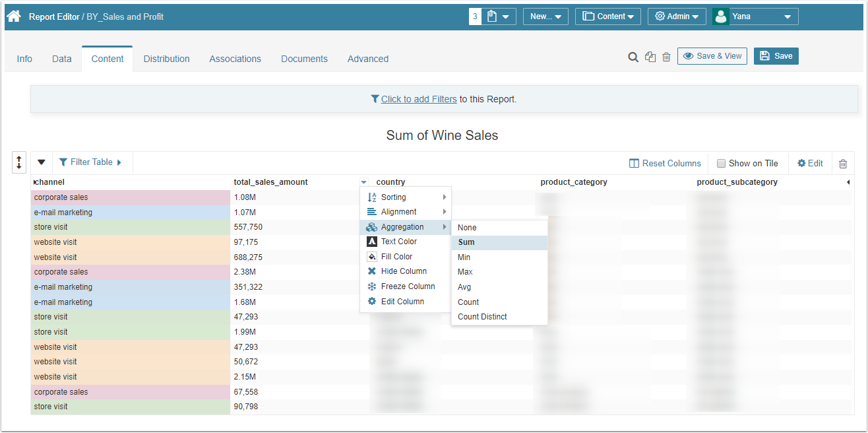
Task: Click the 'Click to add Filters' link
Action: click(x=418, y=99)
